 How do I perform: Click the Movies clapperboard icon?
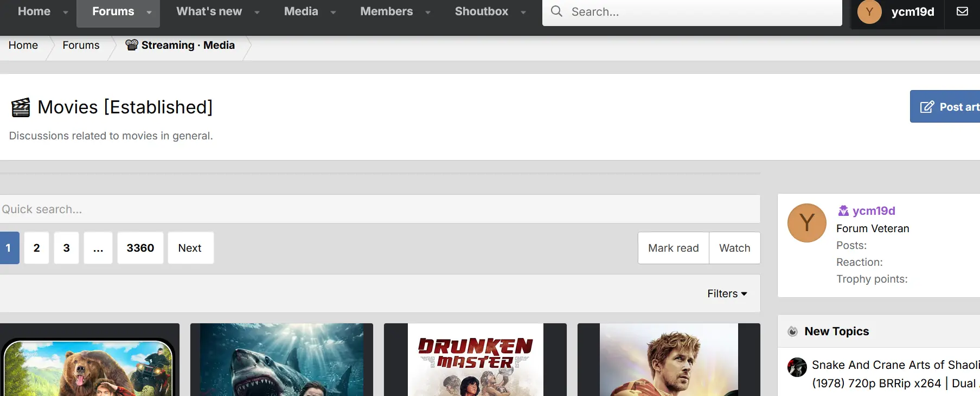(21, 107)
